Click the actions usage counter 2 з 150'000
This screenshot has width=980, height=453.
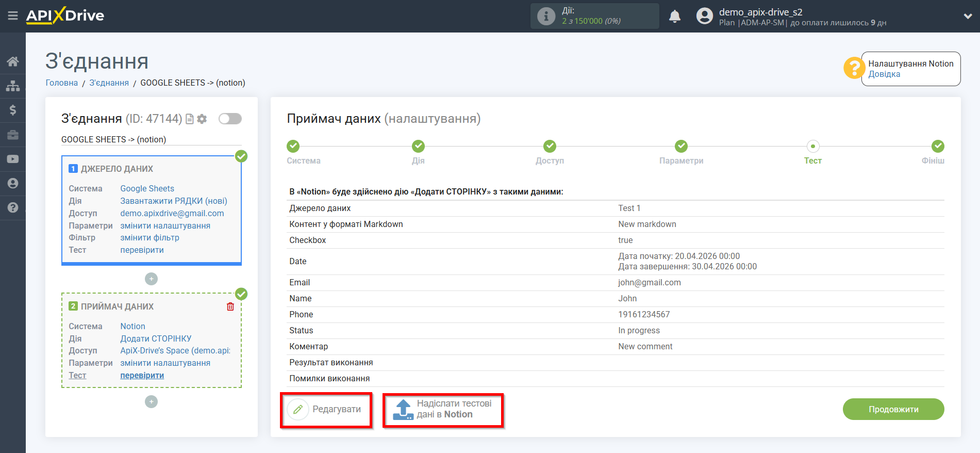[591, 21]
